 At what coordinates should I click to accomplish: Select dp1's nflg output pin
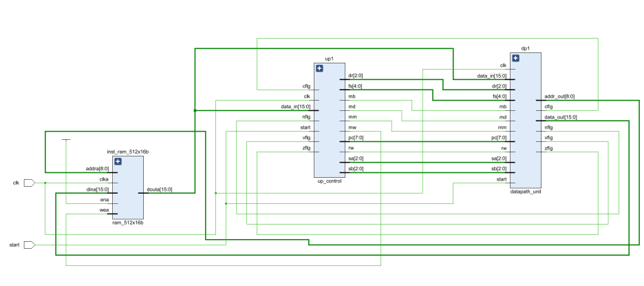click(x=548, y=127)
